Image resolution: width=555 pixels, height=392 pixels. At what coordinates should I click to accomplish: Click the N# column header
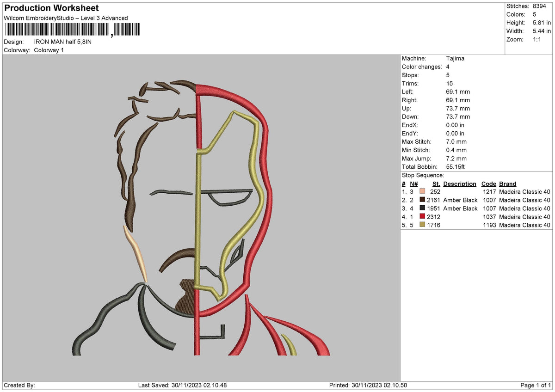click(x=413, y=184)
